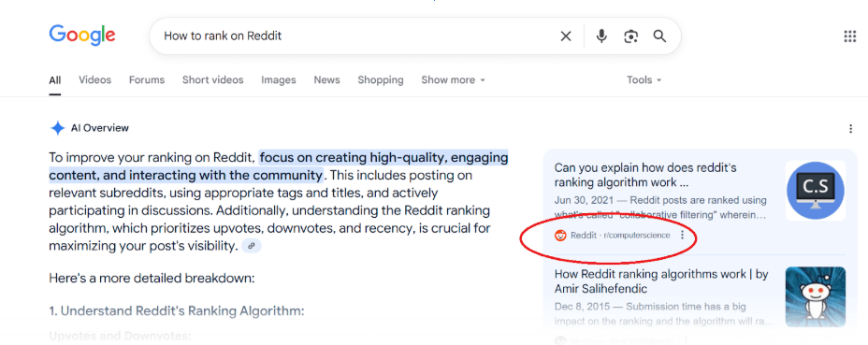
Task: Submit search with magnifying glass icon
Action: [x=659, y=36]
